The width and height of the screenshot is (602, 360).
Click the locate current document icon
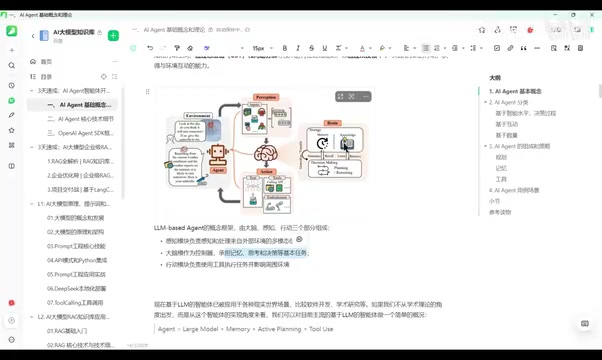(103, 77)
